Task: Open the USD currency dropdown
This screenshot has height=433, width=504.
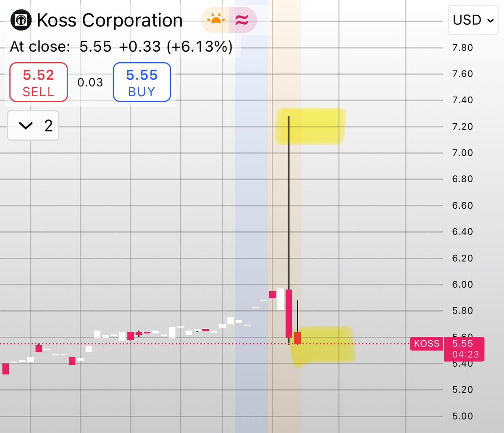Action: coord(473,20)
